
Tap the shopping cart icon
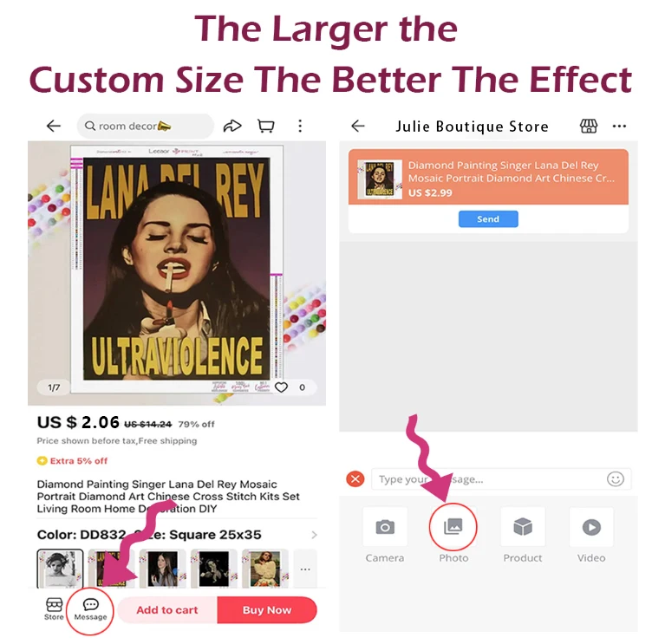click(x=265, y=126)
